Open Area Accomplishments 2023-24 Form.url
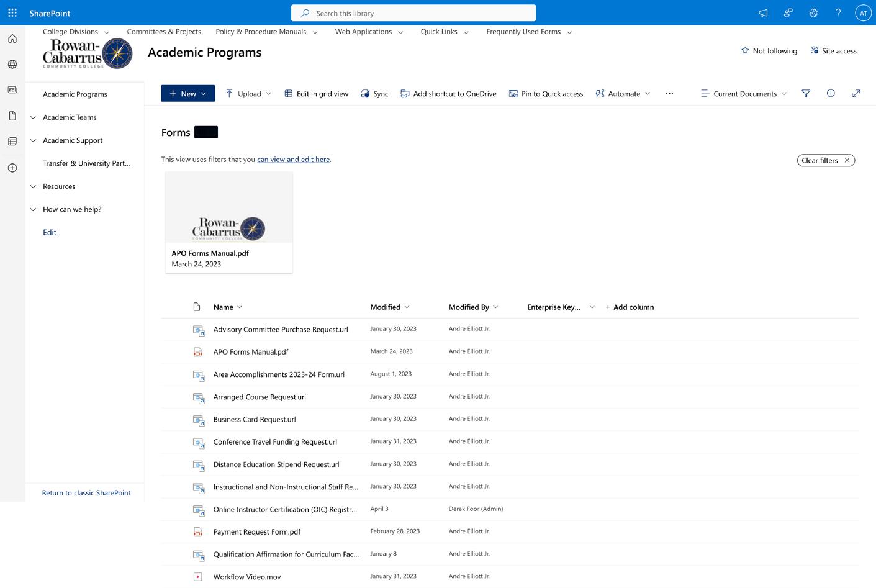 click(279, 374)
